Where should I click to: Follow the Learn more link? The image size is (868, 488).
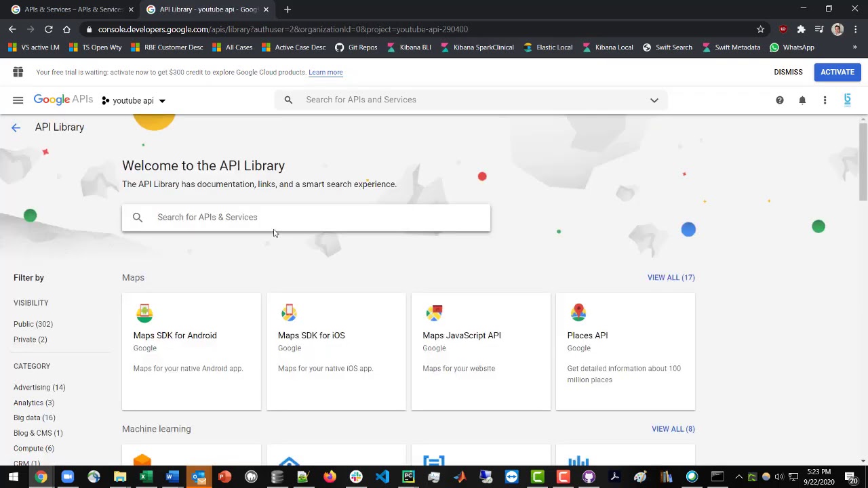[x=325, y=72]
